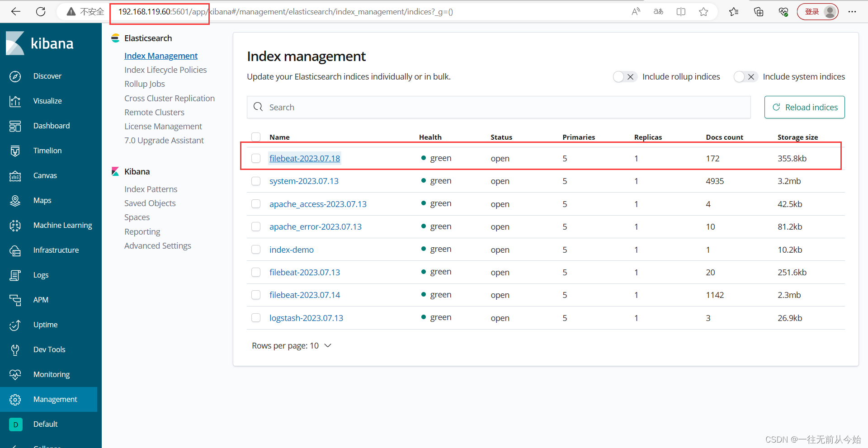Screen dimensions: 868x448
Task: Click the Kibana logo
Action: pyautogui.click(x=40, y=43)
